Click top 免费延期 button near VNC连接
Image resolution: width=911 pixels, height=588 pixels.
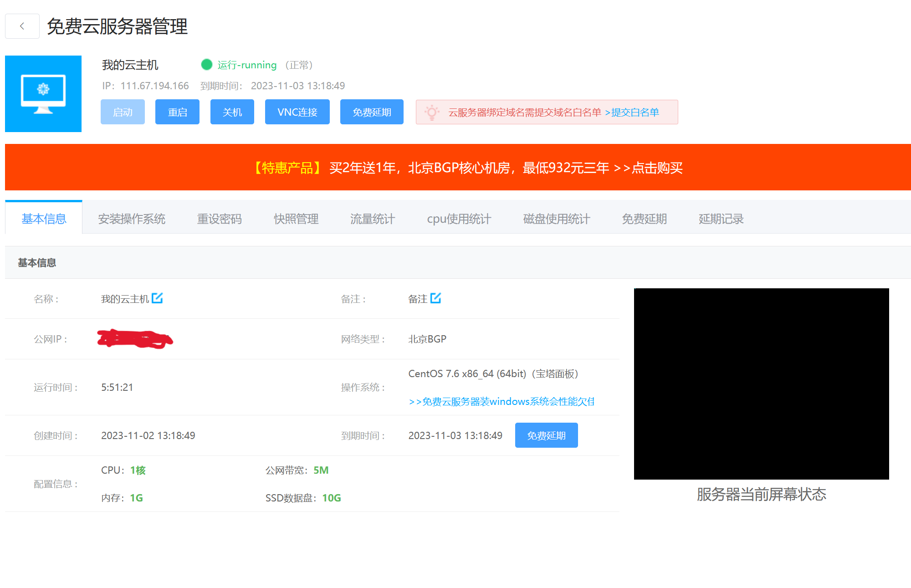[372, 112]
